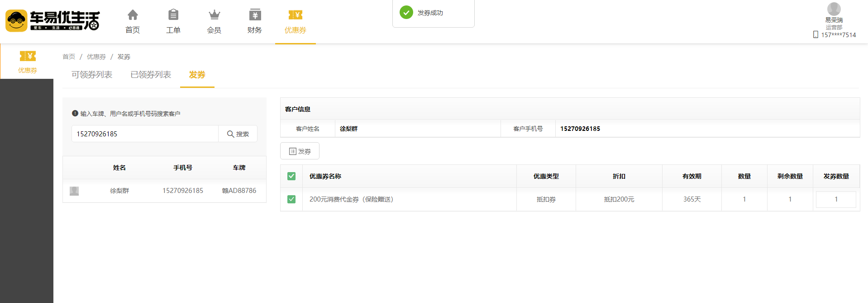The image size is (868, 303).
Task: Click the 首页 breadcrumb link
Action: 69,57
